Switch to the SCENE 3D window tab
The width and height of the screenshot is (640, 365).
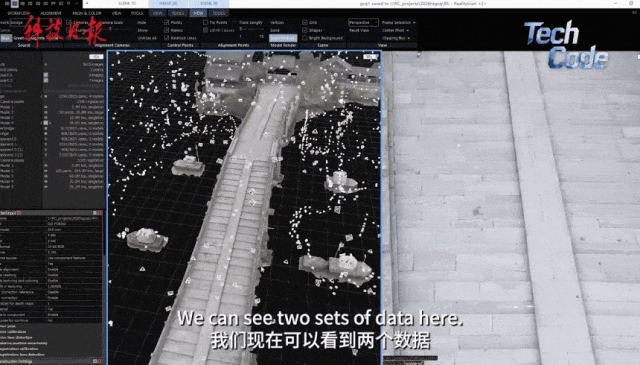209,3
